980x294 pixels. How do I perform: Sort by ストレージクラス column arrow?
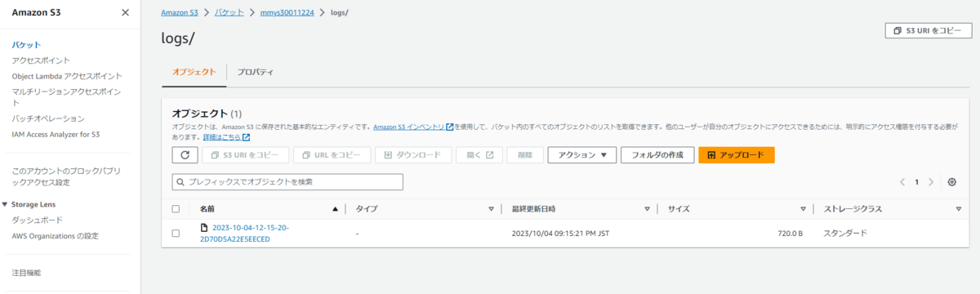(959, 209)
